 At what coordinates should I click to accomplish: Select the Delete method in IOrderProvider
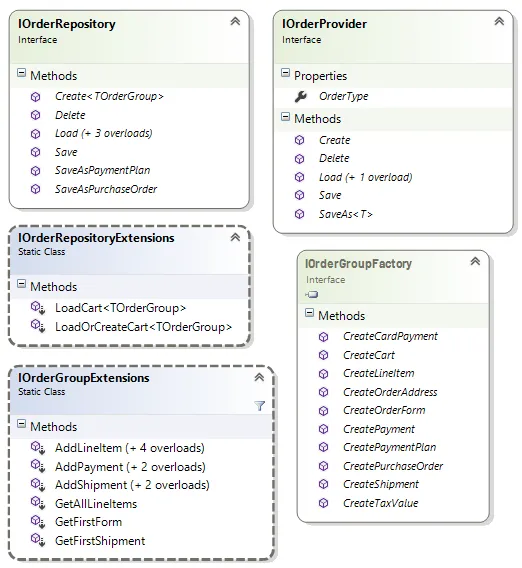point(334,158)
